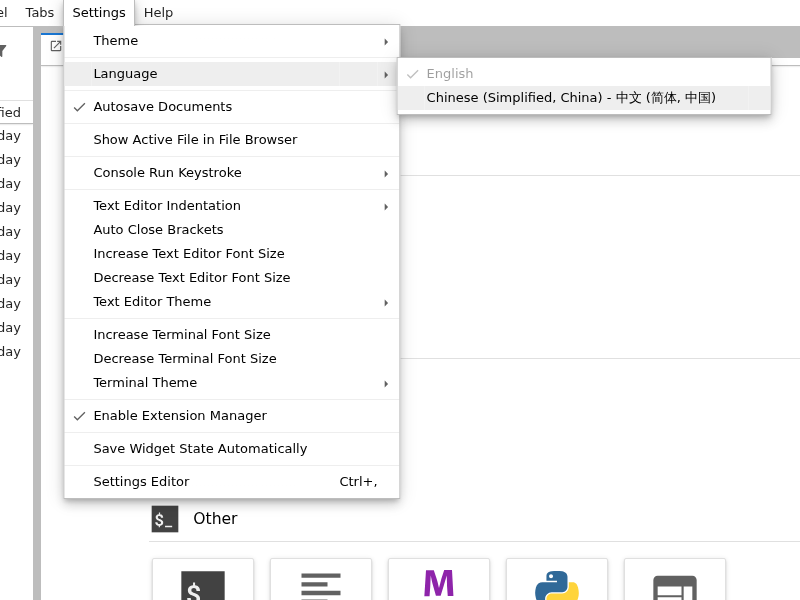800x600 pixels.
Task: Open the Theme submenu
Action: [x=232, y=41]
